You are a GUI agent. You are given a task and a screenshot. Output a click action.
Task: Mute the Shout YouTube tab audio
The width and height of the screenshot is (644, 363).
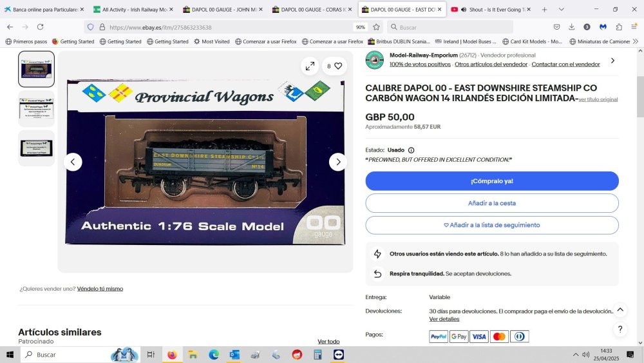coord(464,10)
